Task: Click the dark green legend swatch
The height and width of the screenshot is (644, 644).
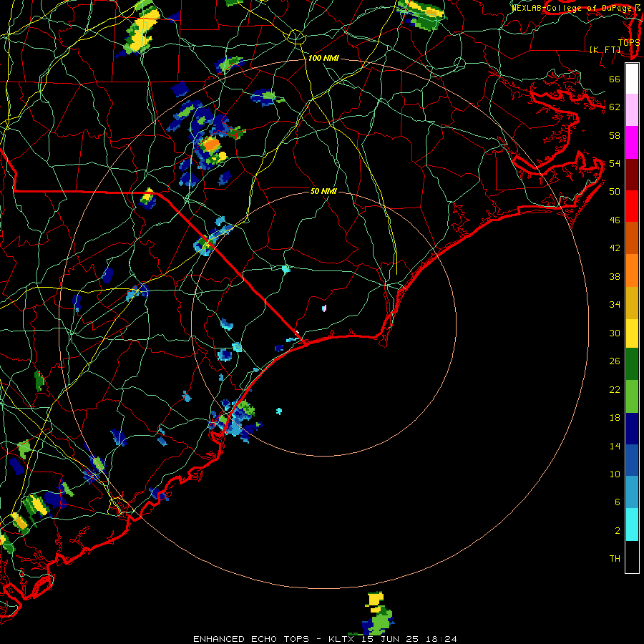Action: pyautogui.click(x=632, y=364)
